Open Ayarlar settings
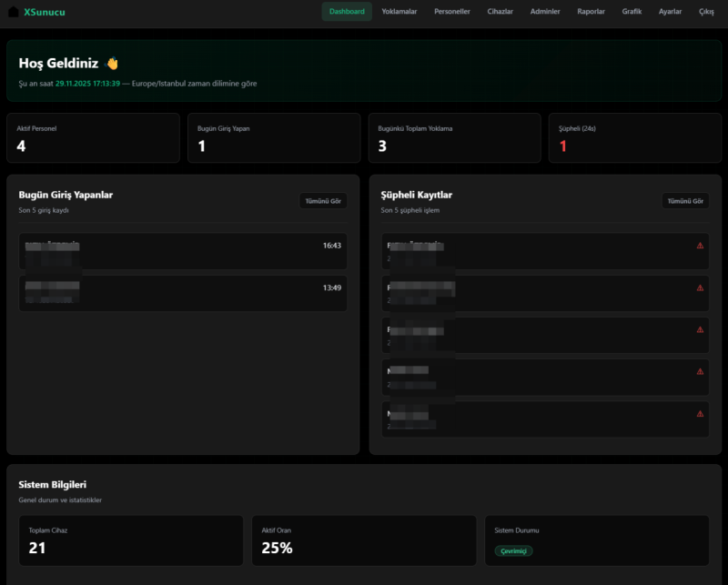 point(670,12)
